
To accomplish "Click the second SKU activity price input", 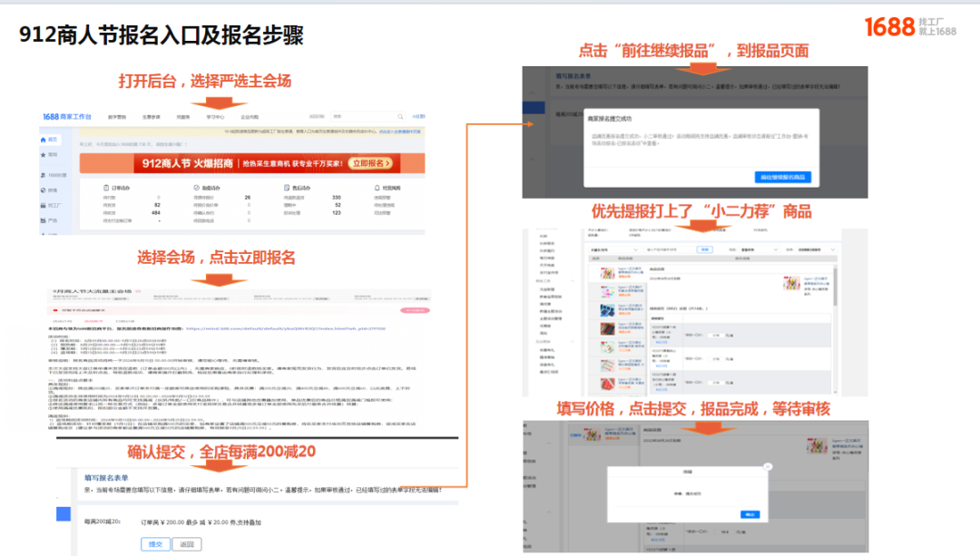I will point(716,358).
